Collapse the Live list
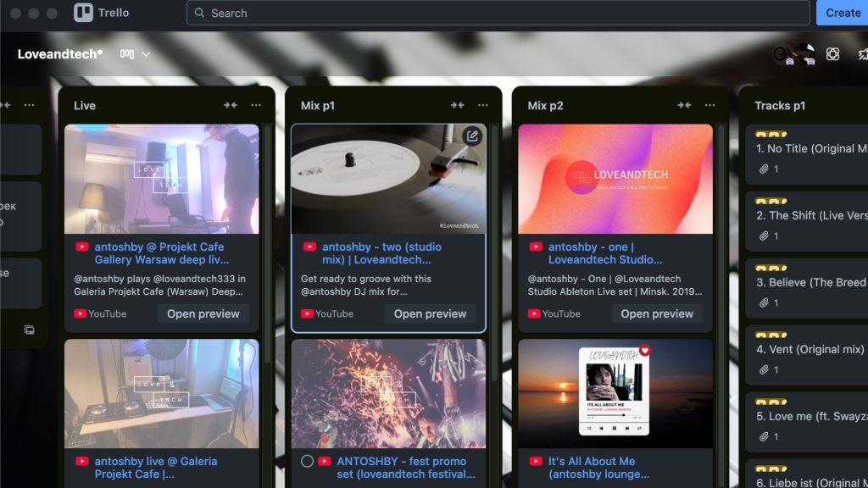Image resolution: width=868 pixels, height=488 pixels. tap(231, 105)
